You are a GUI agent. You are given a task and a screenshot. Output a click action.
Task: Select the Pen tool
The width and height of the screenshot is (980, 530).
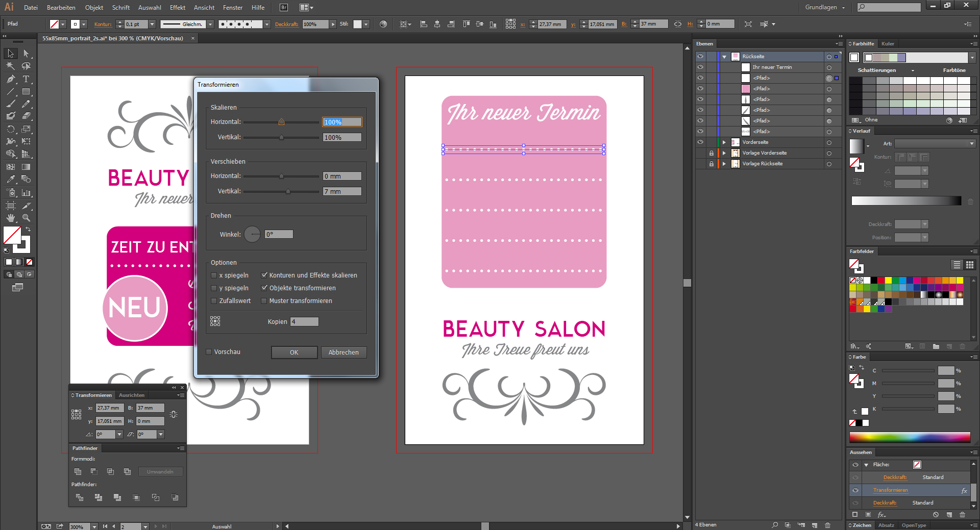(11, 79)
